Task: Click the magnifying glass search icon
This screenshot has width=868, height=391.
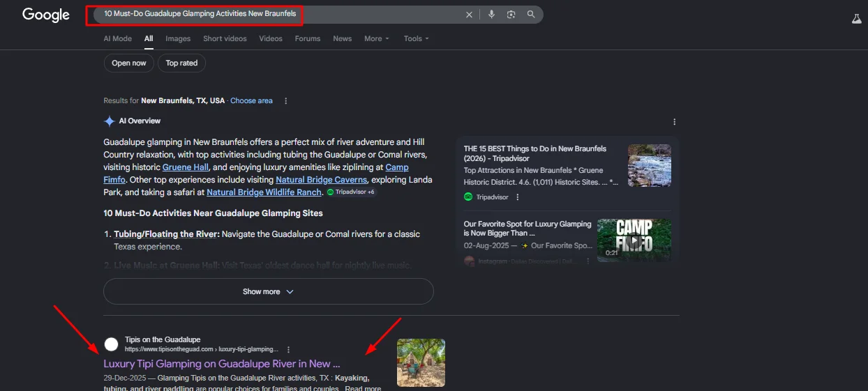Action: 531,15
